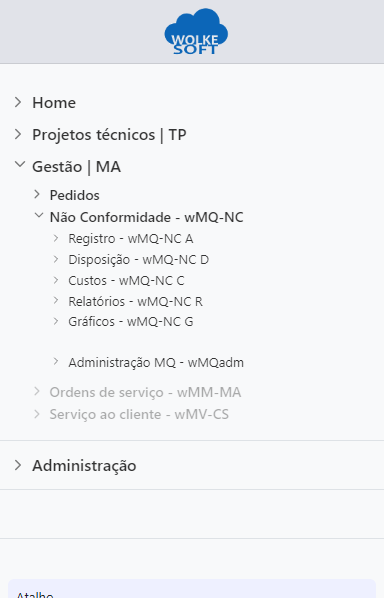
Task: Click the Pedidos label
Action: [x=74, y=195]
